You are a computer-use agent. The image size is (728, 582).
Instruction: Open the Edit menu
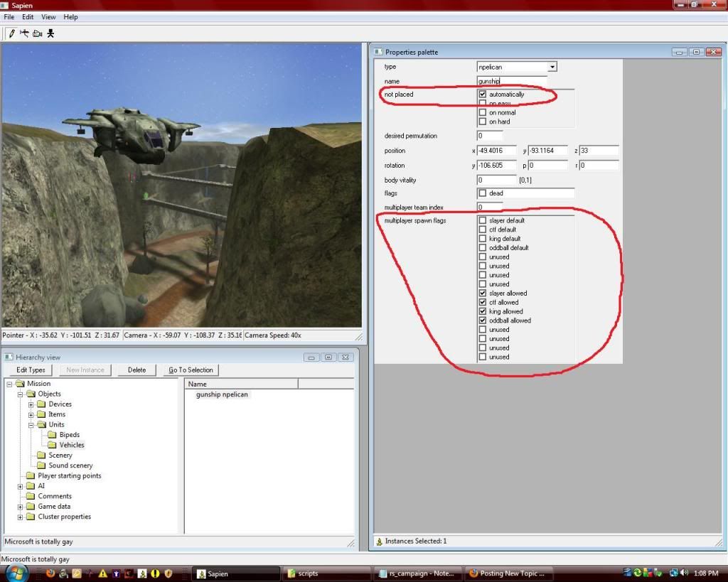click(28, 17)
